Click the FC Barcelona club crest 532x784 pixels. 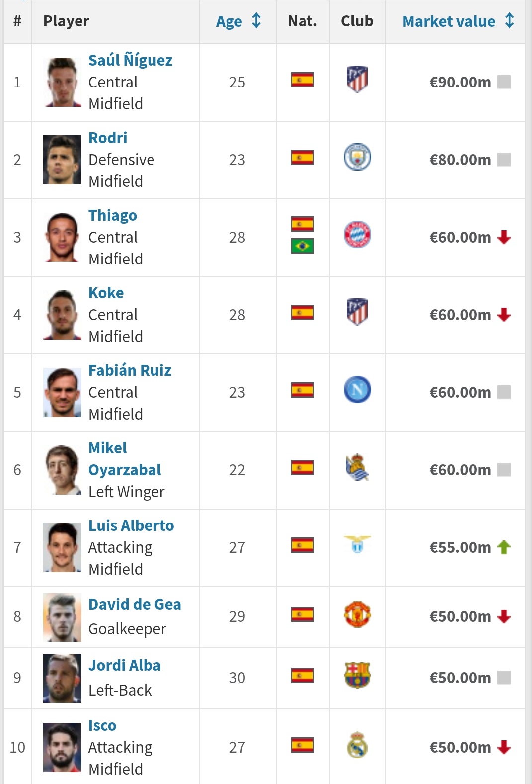pos(357,676)
